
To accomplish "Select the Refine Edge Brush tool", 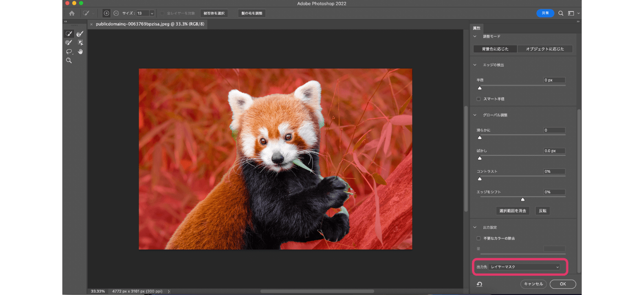I will pos(80,34).
